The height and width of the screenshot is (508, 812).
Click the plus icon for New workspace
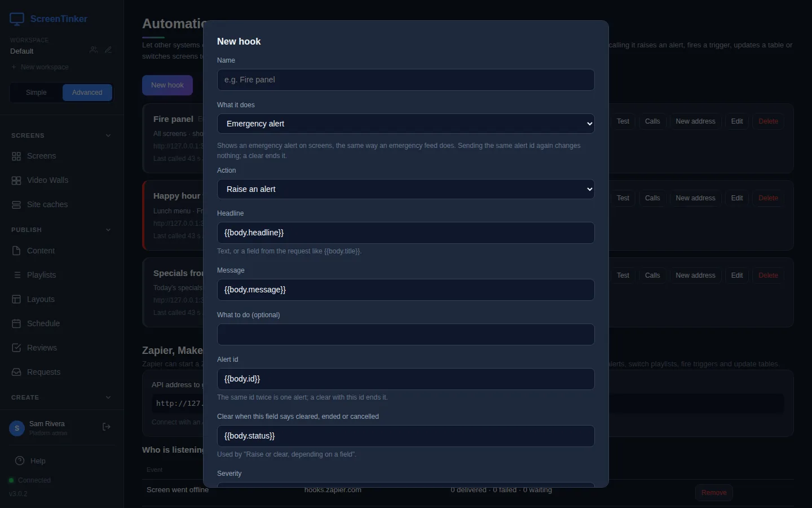(14, 67)
